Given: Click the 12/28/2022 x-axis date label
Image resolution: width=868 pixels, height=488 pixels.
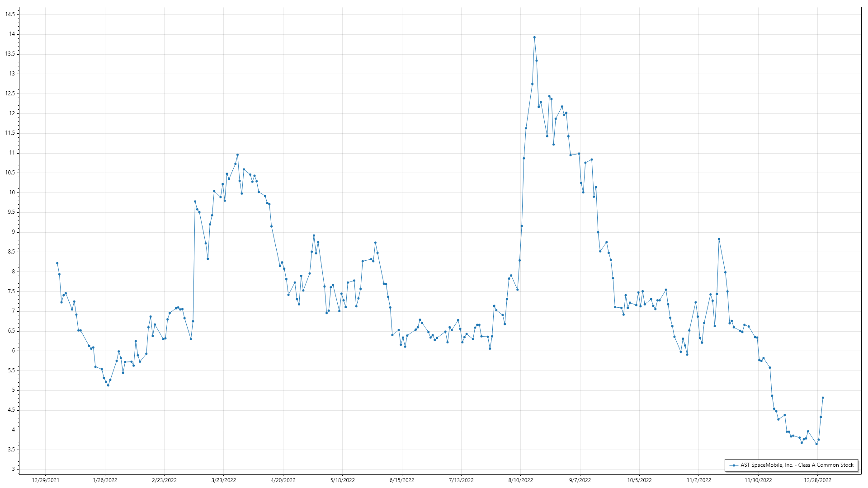Looking at the screenshot, I should pos(817,480).
